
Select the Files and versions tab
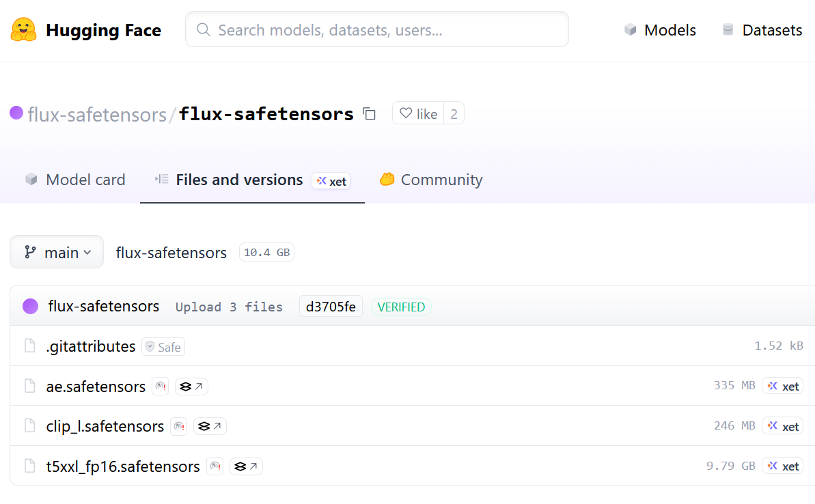239,180
